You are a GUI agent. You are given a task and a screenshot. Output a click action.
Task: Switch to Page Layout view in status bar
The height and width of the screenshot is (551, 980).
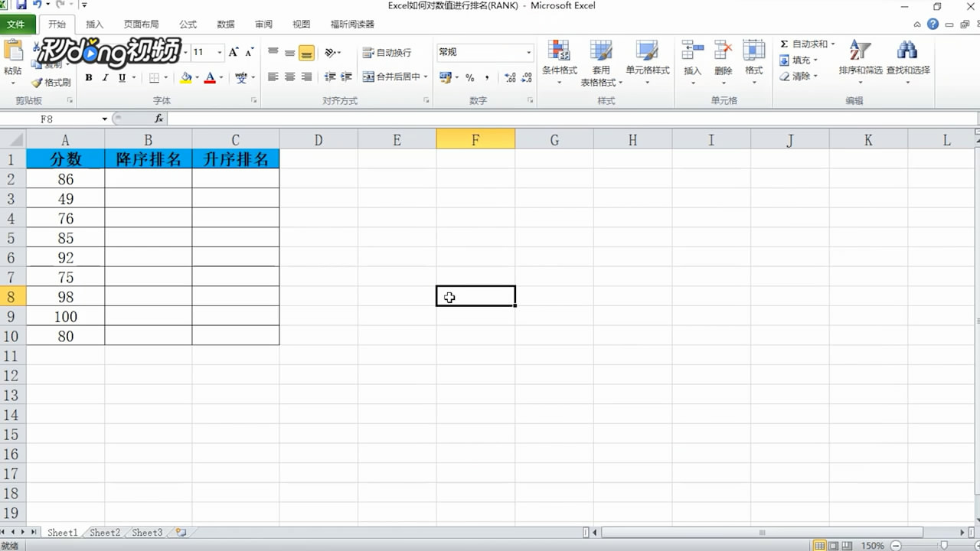tap(835, 546)
